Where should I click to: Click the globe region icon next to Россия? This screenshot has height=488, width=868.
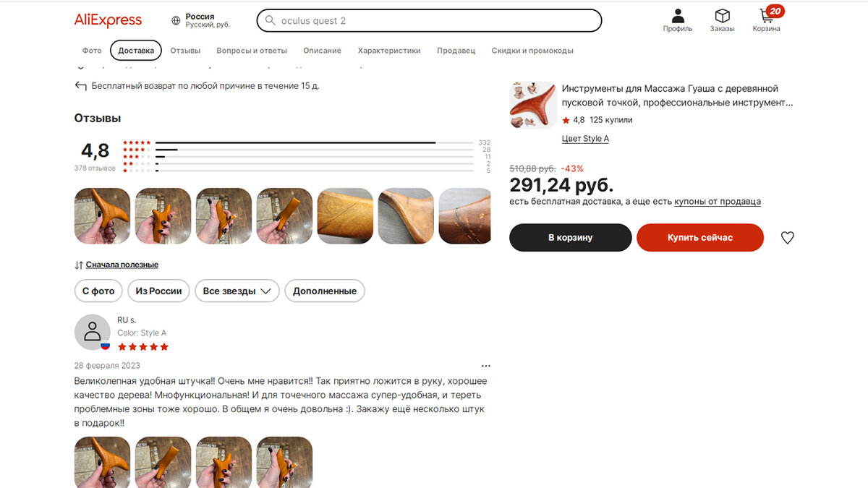pyautogui.click(x=176, y=21)
